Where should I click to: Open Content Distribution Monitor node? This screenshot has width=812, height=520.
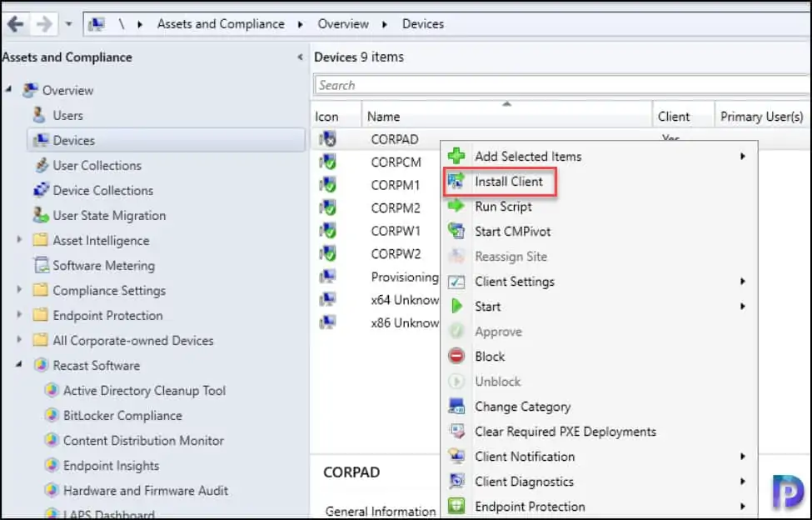(143, 441)
